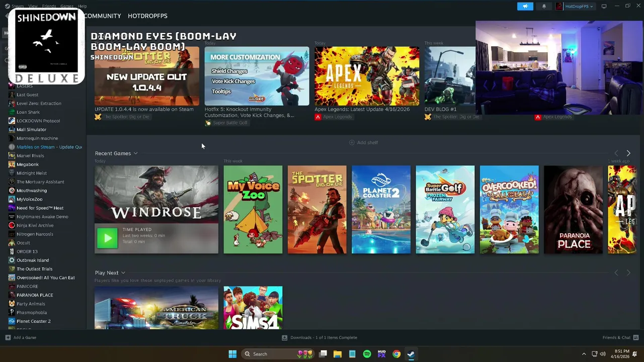Expand the Recent Games shelf dropdown
This screenshot has width=644, height=362.
coord(135,153)
